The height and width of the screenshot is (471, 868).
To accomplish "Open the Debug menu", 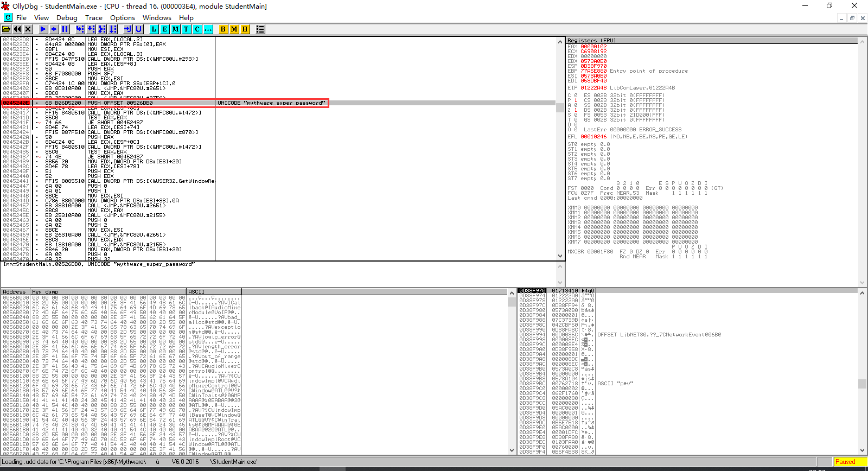I will [67, 17].
